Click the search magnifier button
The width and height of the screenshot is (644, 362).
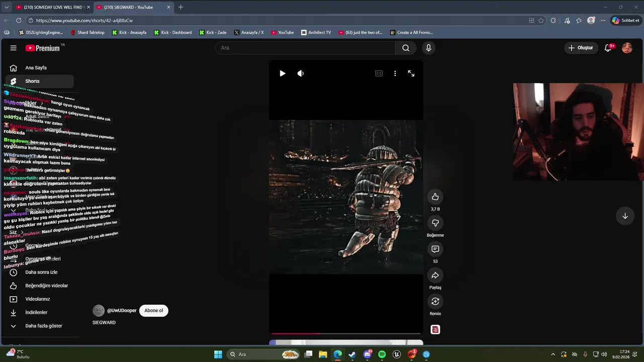point(406,48)
